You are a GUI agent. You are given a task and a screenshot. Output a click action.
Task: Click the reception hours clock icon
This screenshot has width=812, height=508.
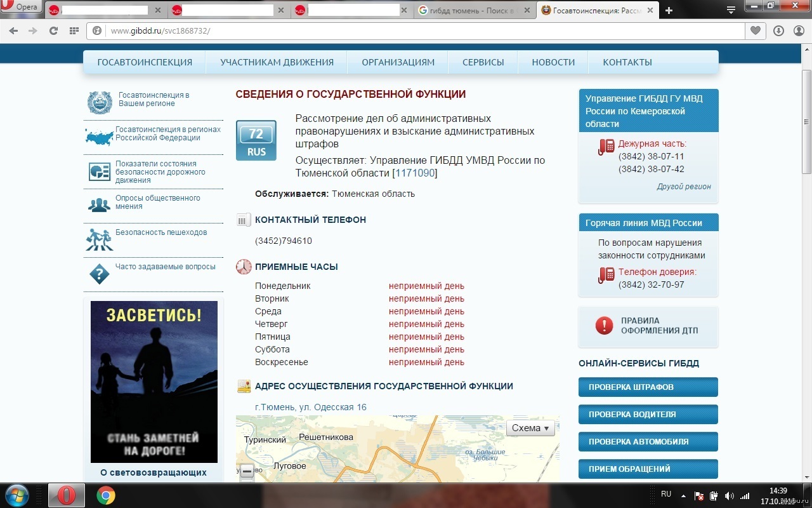tap(244, 267)
